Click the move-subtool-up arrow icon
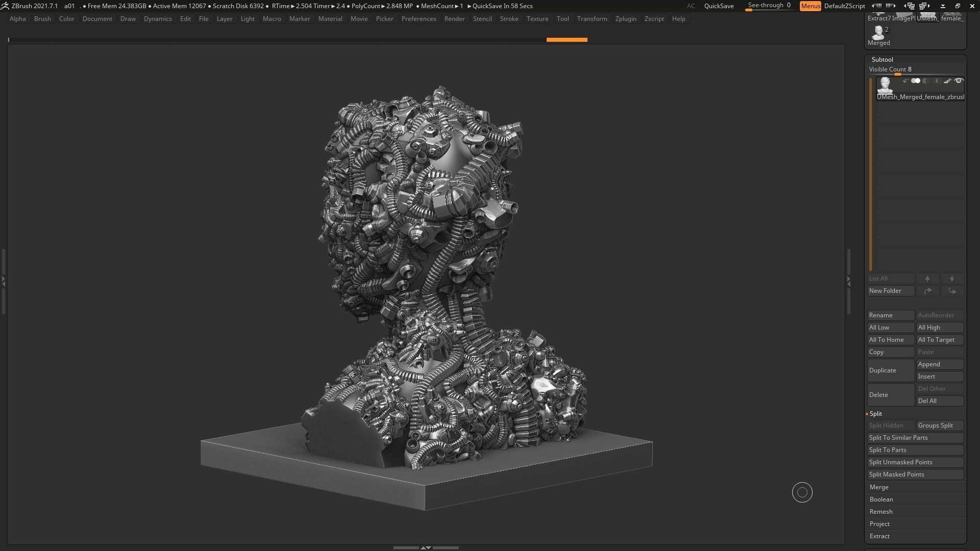The image size is (980, 551). (927, 279)
